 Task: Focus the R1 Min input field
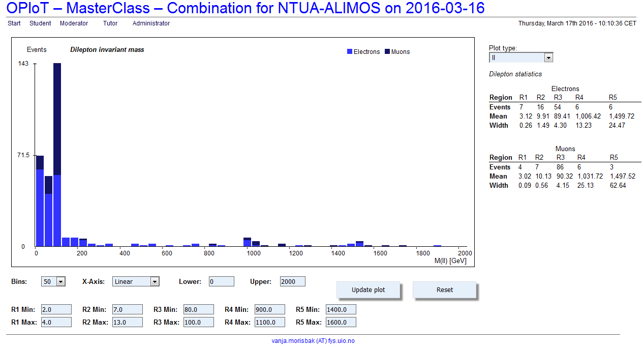tap(56, 309)
